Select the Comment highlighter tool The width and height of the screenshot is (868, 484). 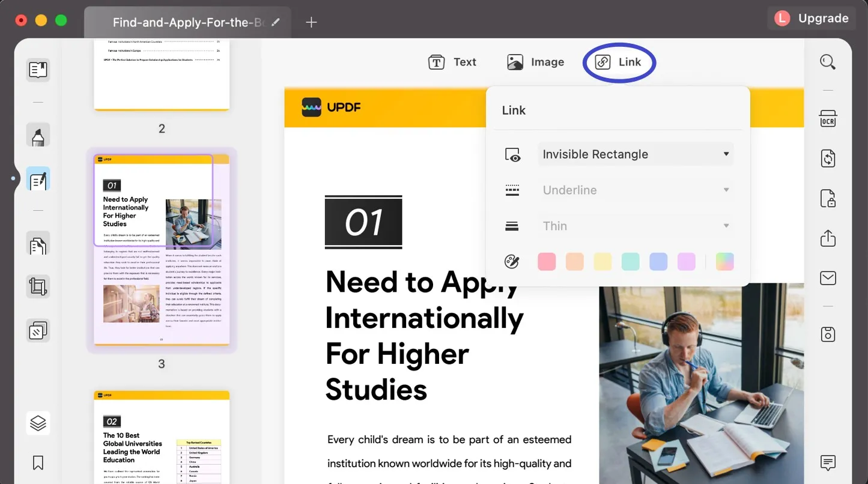(38, 136)
